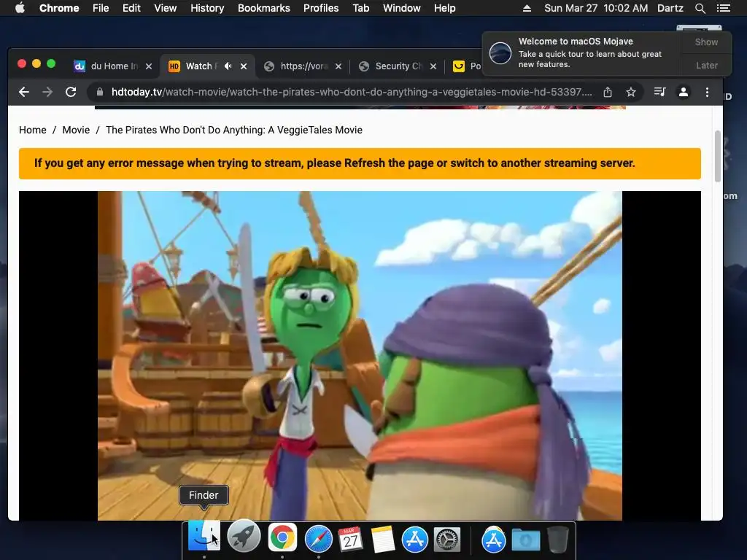Image resolution: width=747 pixels, height=560 pixels.
Task: Open the Tab menu
Action: (360, 8)
